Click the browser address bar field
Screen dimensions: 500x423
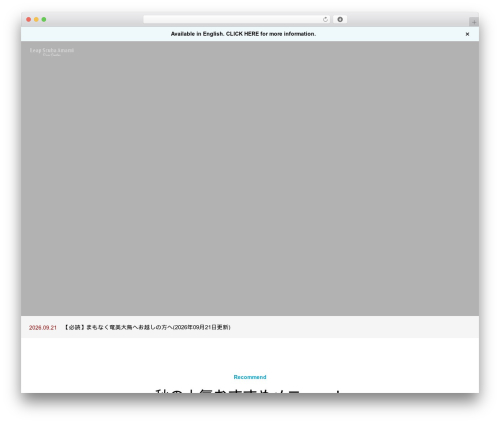click(237, 19)
